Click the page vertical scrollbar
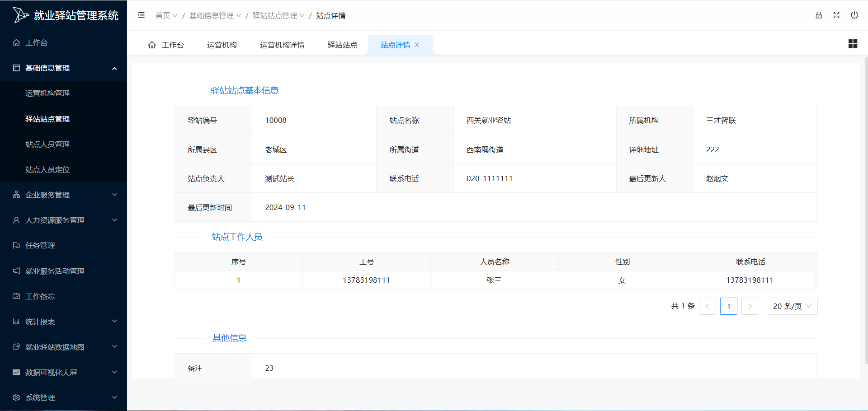Viewport: 868px width, 411px height. point(866,210)
